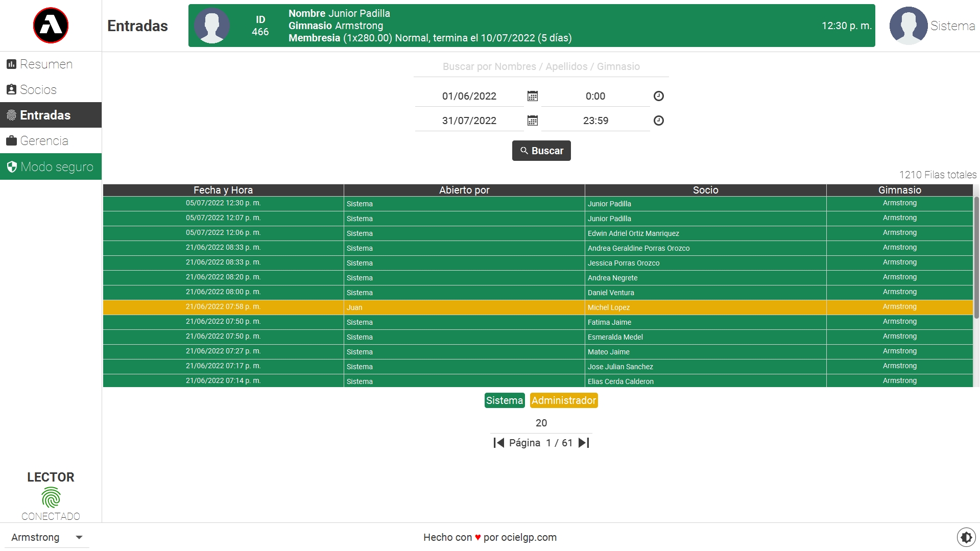Image resolution: width=980 pixels, height=551 pixels.
Task: Click the Gerencia briefcase icon
Action: tap(11, 141)
